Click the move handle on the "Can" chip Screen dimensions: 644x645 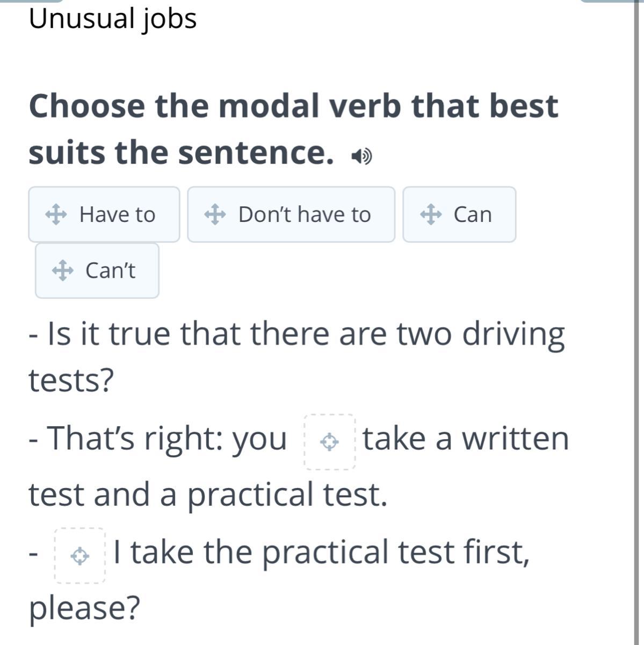[430, 214]
